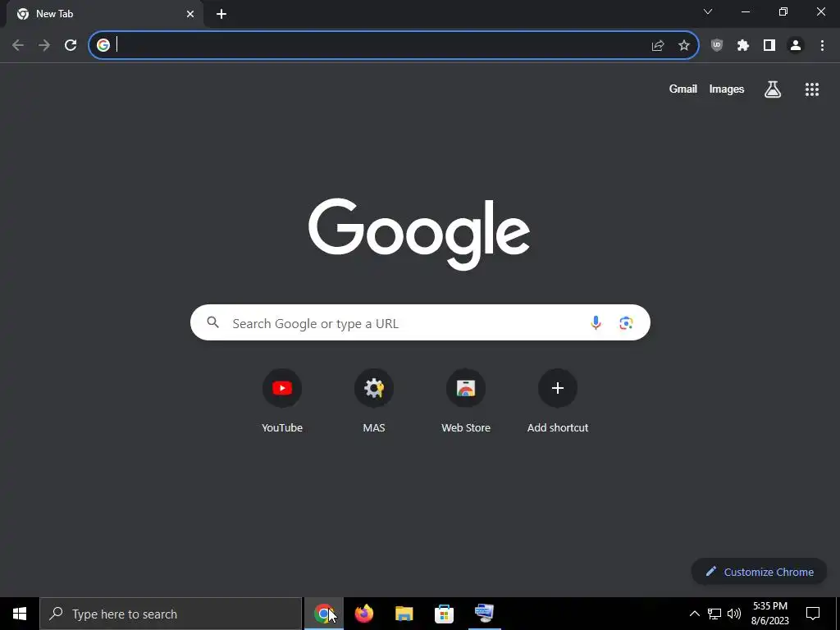
Task: Click the Google icon in the address bar
Action: point(103,45)
